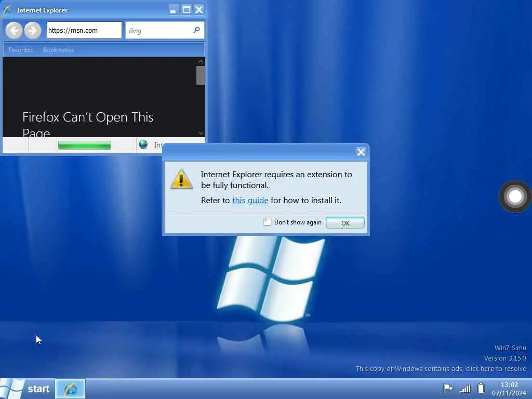Follow the 'this guide' link
This screenshot has width=532, height=399.
[x=250, y=201]
